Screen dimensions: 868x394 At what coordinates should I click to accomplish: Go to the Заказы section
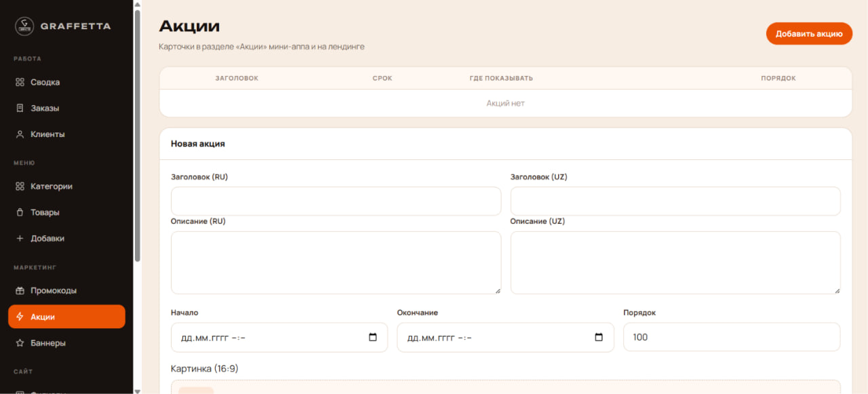66,109
